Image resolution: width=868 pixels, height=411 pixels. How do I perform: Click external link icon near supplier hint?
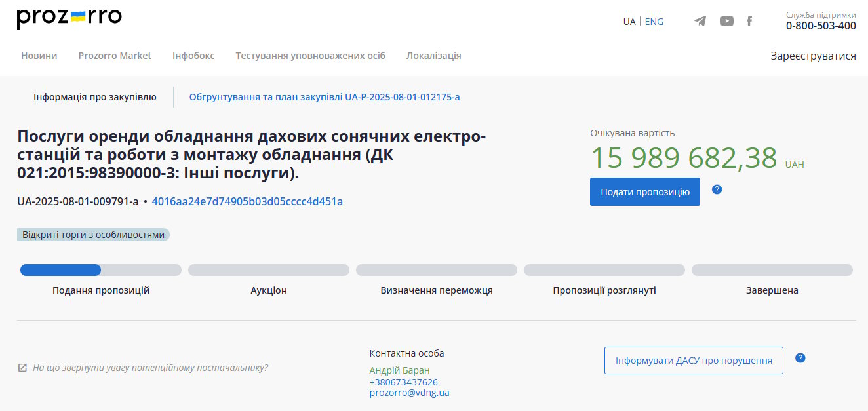pyautogui.click(x=22, y=368)
